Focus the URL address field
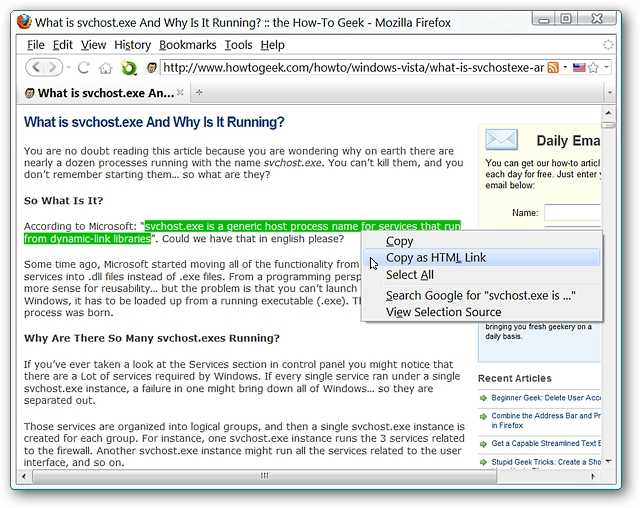This screenshot has height=508, width=640. (353, 67)
